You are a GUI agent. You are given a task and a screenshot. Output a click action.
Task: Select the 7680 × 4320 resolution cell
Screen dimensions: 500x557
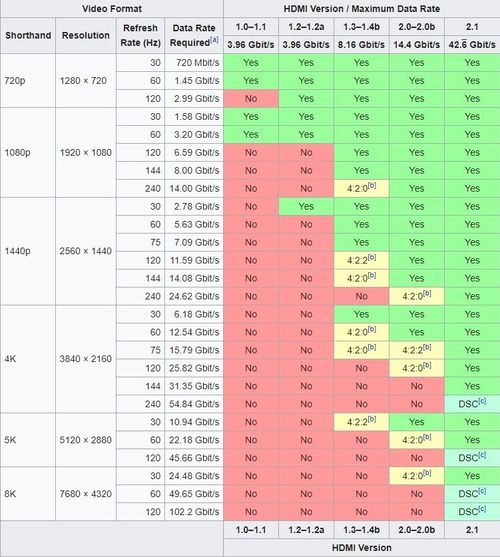click(x=86, y=494)
